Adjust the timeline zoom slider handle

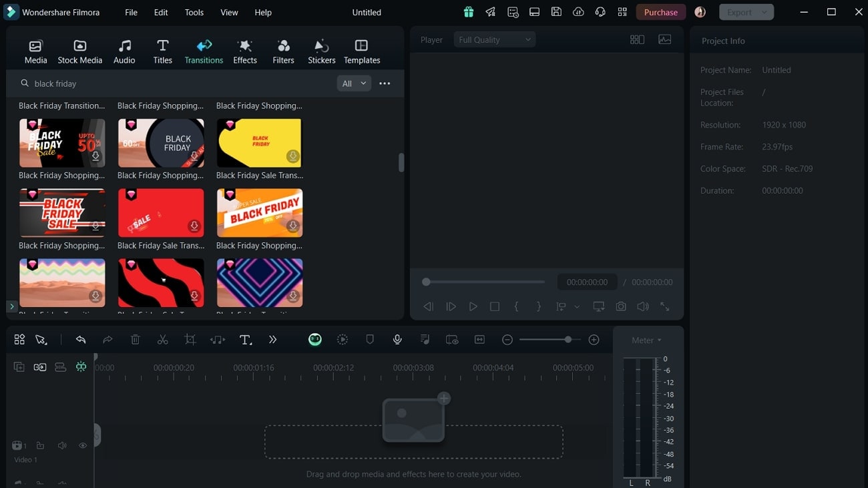click(568, 340)
